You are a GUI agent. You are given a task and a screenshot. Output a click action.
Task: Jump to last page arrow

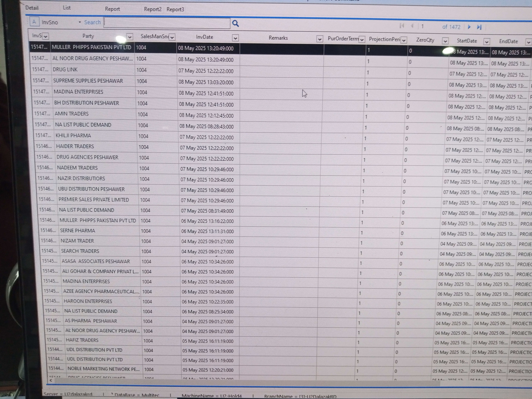[x=479, y=27]
